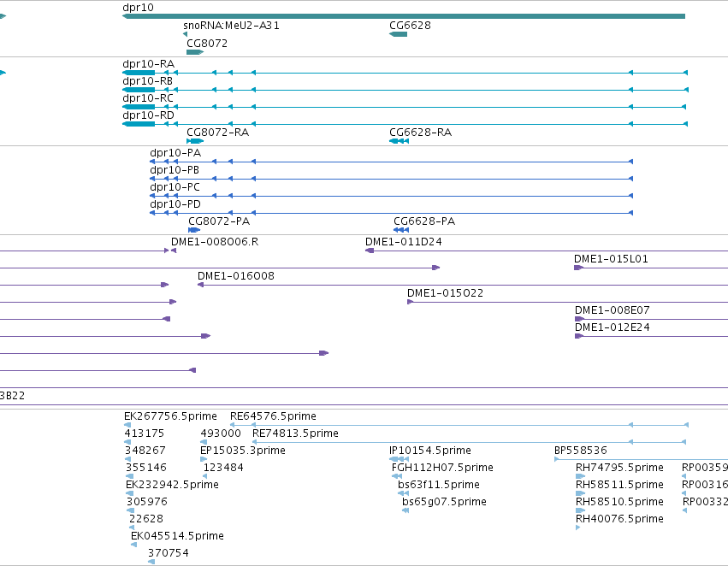
Task: Open transcript dpr10-RB
Action: 405,90
